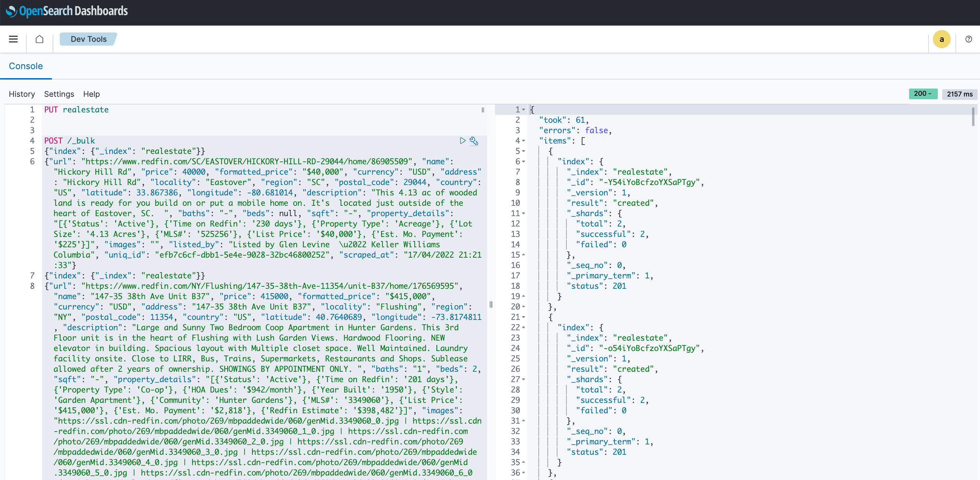The image size is (980, 480).
Task: Click the user avatar "a"
Action: 941,39
